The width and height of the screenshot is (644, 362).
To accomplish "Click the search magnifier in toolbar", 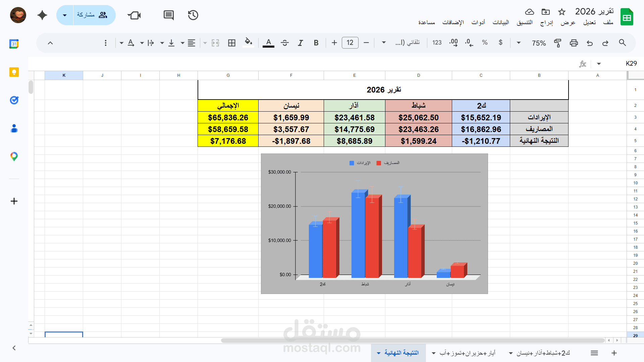I will point(622,43).
